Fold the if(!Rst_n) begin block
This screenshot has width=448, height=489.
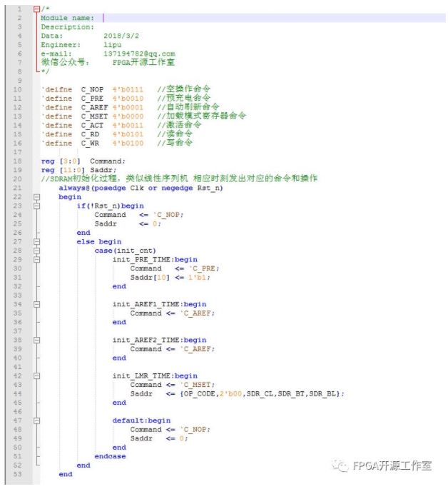click(37, 206)
